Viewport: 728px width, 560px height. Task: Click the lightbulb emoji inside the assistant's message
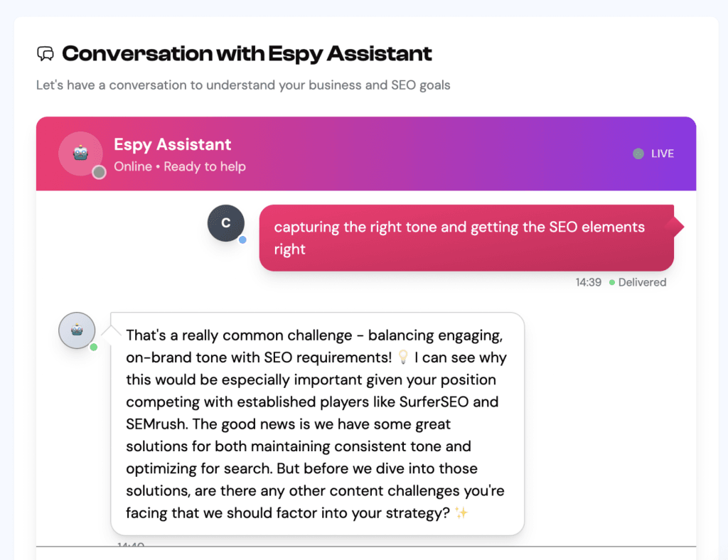(403, 357)
